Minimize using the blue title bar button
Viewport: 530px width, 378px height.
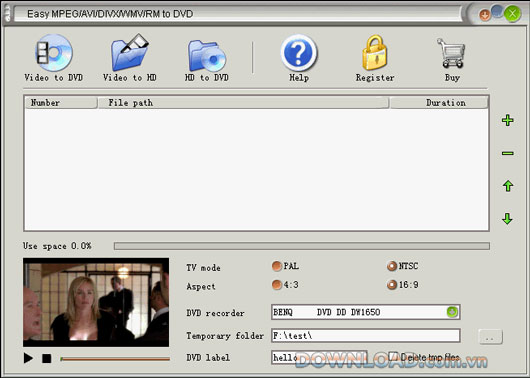tap(497, 11)
